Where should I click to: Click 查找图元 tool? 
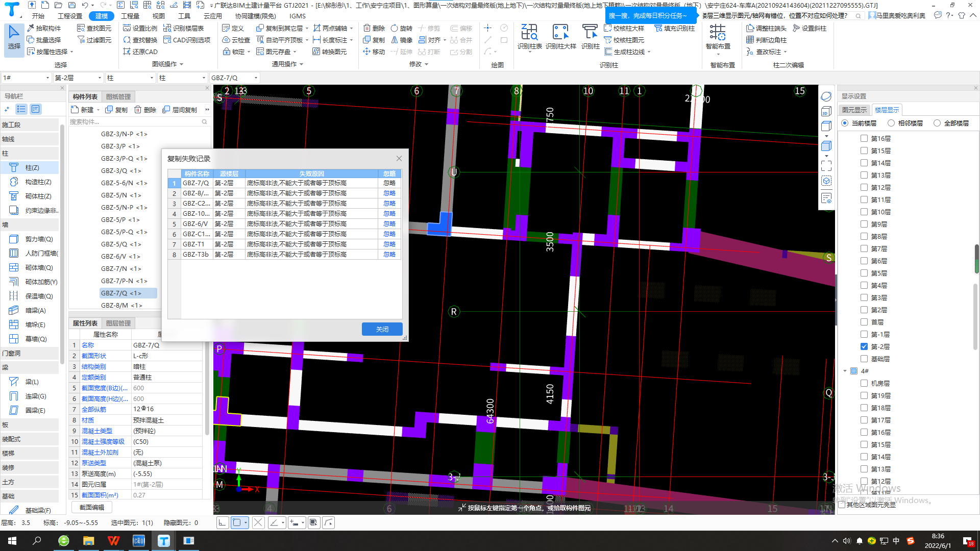(94, 28)
